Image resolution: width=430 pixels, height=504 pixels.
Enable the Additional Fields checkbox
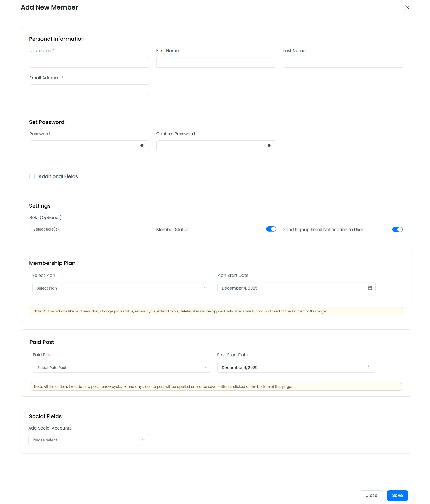pos(32,176)
